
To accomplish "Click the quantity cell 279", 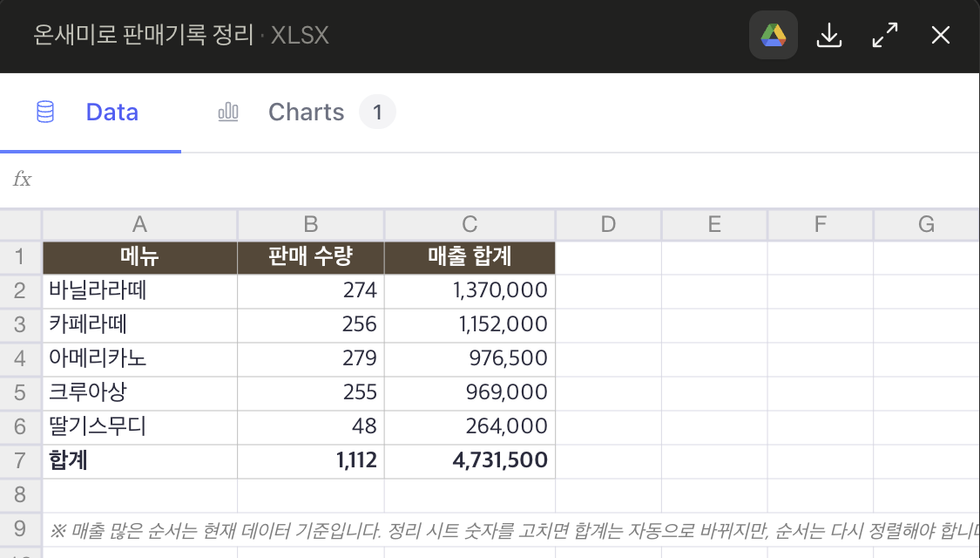I will click(x=311, y=358).
